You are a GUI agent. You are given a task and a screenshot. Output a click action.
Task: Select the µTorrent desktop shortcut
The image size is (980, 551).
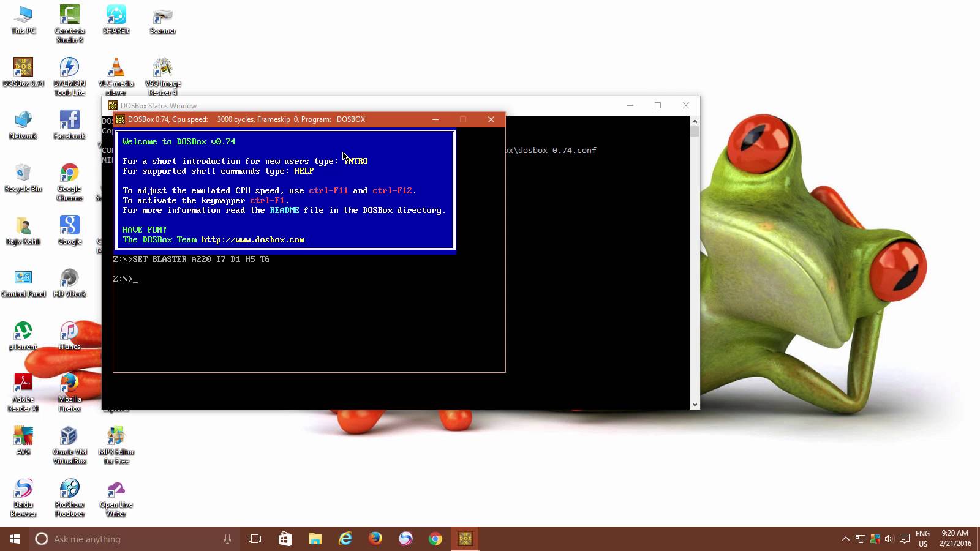click(x=23, y=335)
